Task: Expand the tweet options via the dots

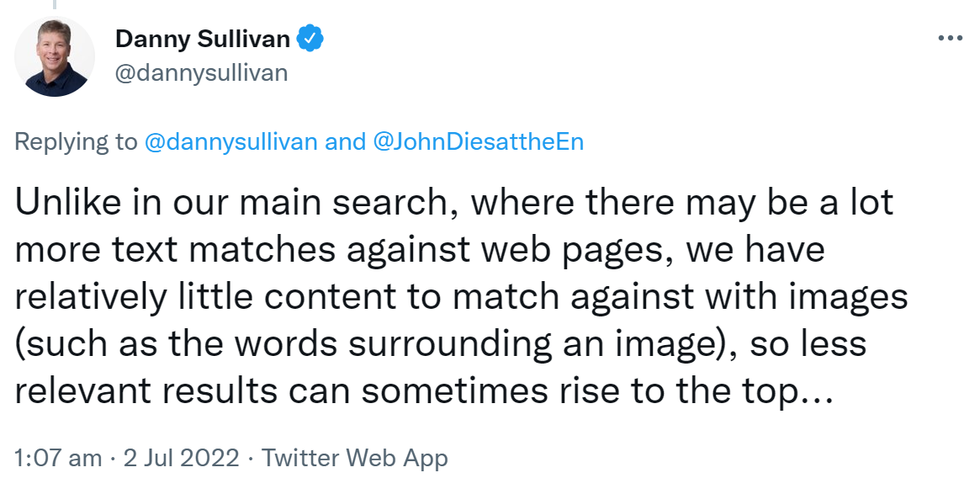Action: tap(951, 37)
